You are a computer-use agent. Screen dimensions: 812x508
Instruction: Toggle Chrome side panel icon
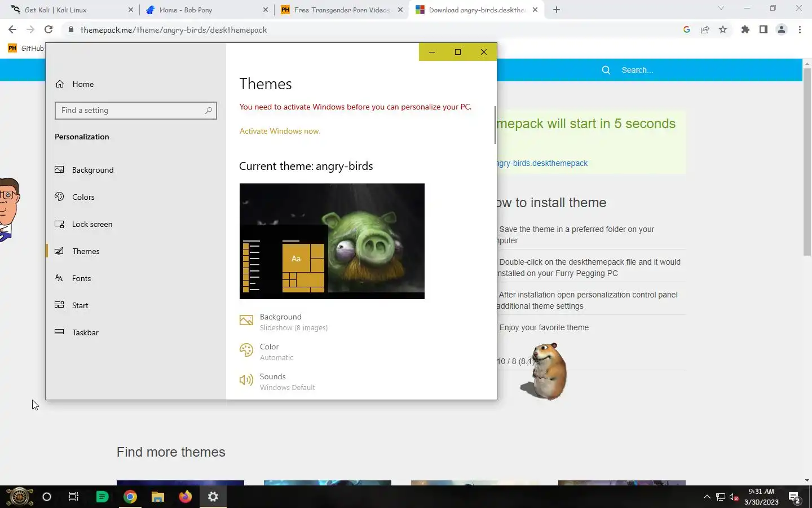(x=764, y=29)
